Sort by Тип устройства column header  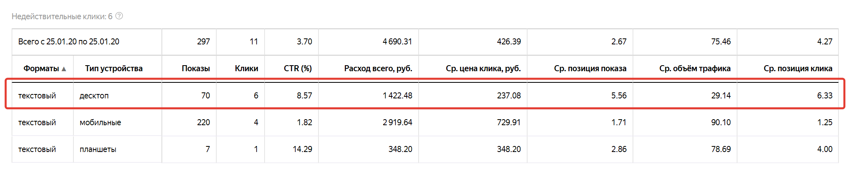[114, 68]
